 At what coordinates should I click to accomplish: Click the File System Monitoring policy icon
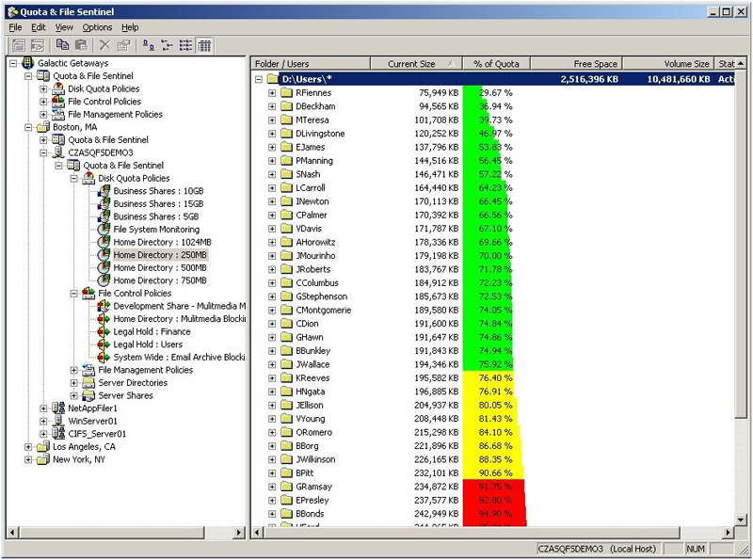(104, 229)
